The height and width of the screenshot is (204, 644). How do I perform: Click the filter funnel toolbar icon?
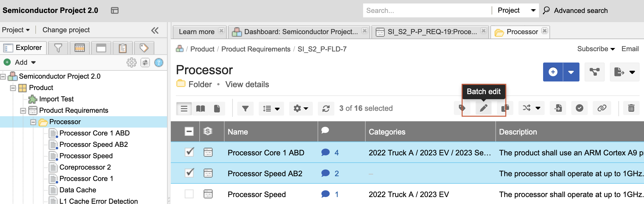tap(245, 109)
